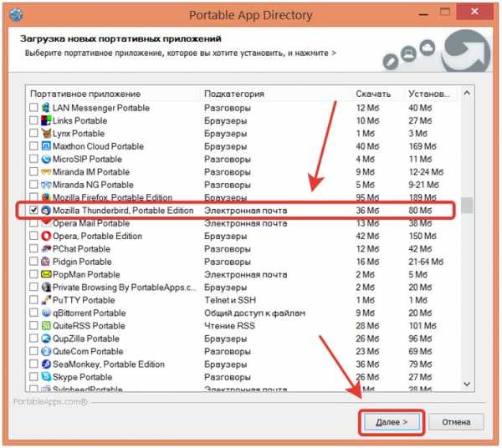Close the Portable App Directory window
The height and width of the screenshot is (448, 502).
click(474, 12)
